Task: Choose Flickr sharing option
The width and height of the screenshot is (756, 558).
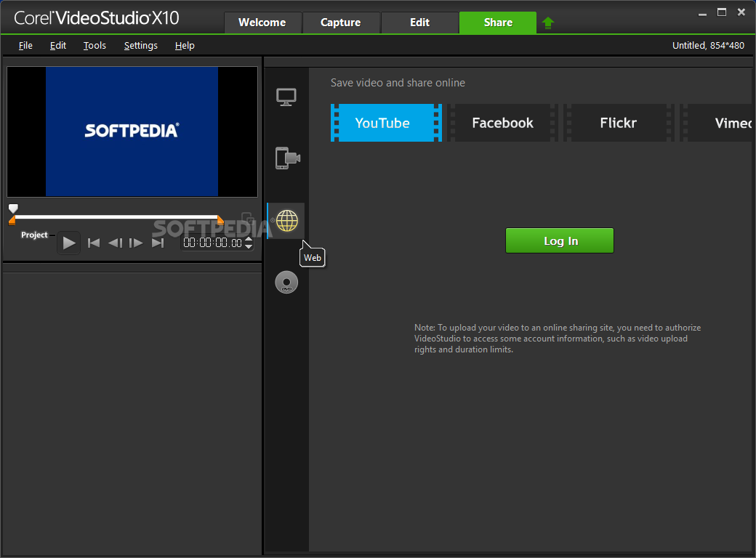Action: point(619,123)
